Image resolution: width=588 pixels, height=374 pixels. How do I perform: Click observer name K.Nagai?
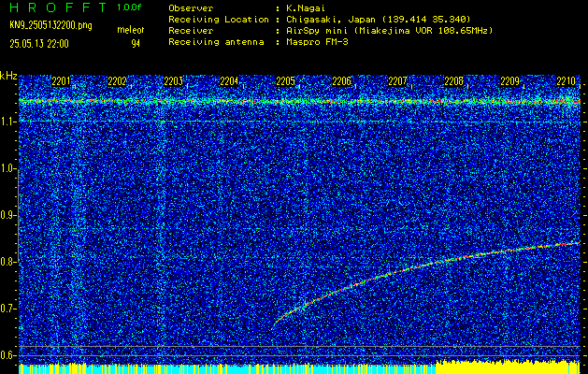tap(305, 7)
